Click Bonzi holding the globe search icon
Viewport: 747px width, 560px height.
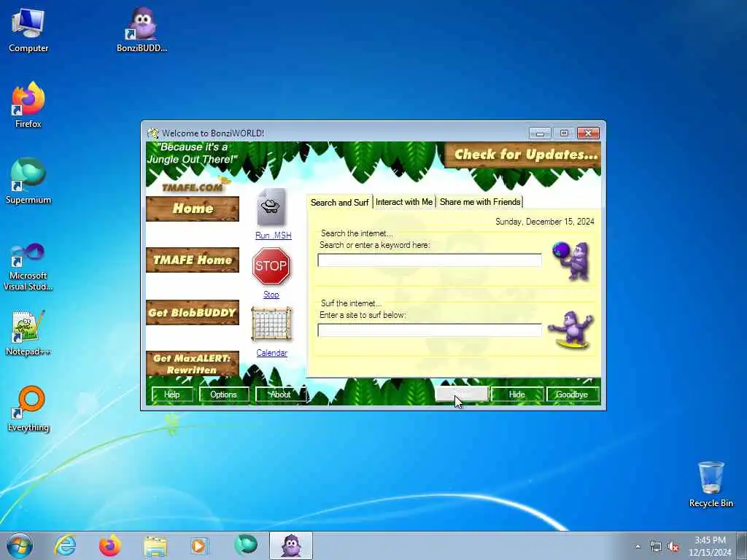(x=572, y=261)
